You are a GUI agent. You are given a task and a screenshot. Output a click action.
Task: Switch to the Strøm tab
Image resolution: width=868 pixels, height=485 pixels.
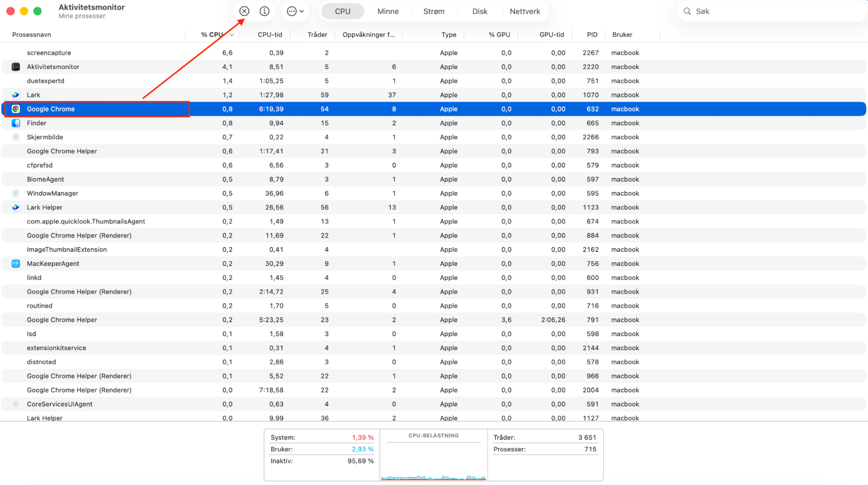(x=434, y=11)
